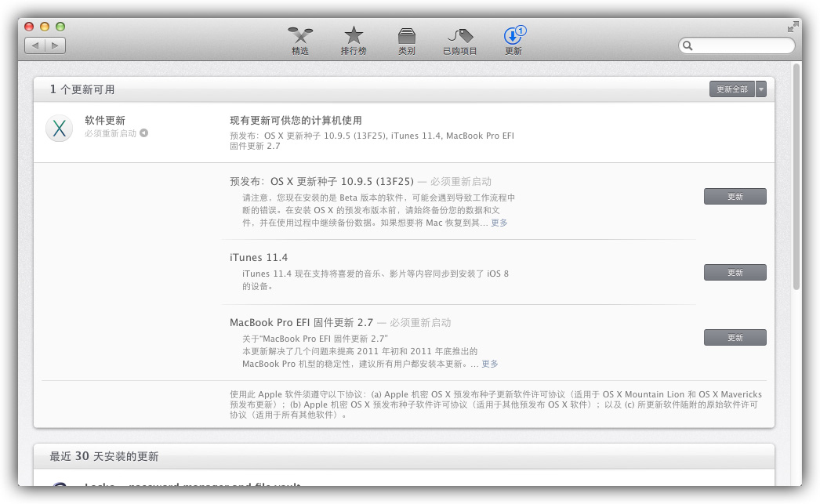
Task: Go forward with the right arrow button
Action: tap(56, 45)
